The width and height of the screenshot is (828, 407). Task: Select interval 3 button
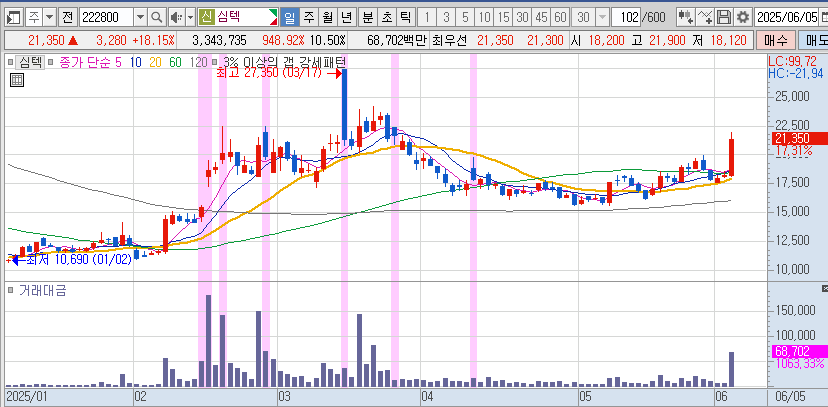click(x=446, y=18)
